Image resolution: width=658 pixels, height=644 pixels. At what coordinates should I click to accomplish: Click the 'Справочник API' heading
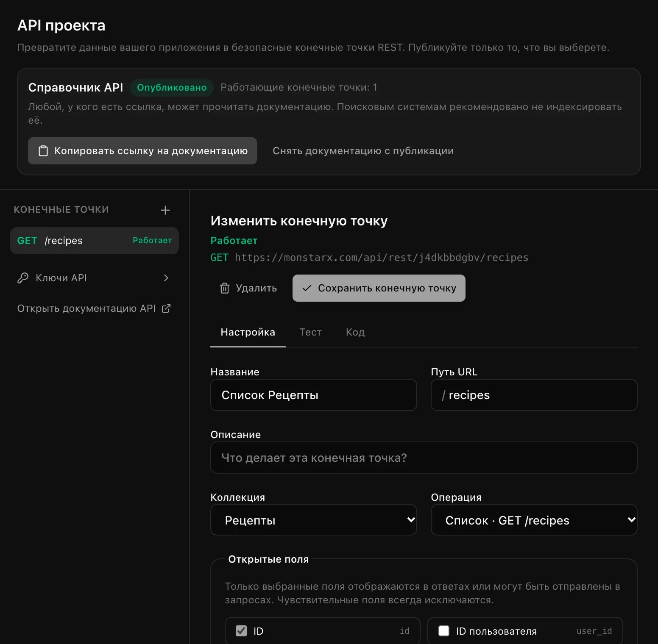[75, 88]
